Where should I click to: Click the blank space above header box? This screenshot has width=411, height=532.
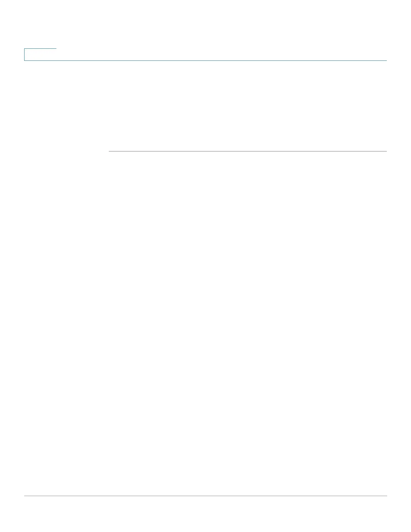205,24
